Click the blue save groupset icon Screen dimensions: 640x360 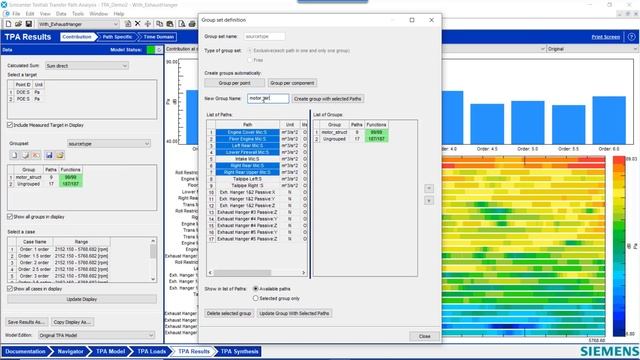[x=49, y=155]
